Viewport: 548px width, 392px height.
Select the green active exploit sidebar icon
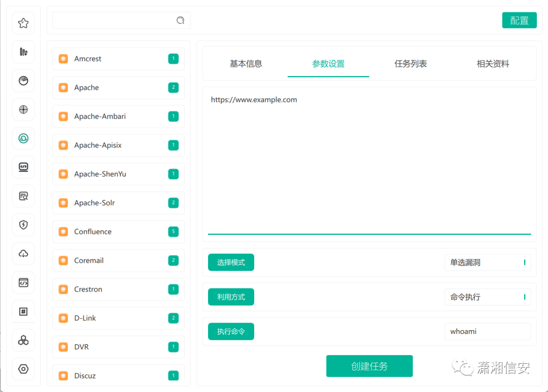23,138
